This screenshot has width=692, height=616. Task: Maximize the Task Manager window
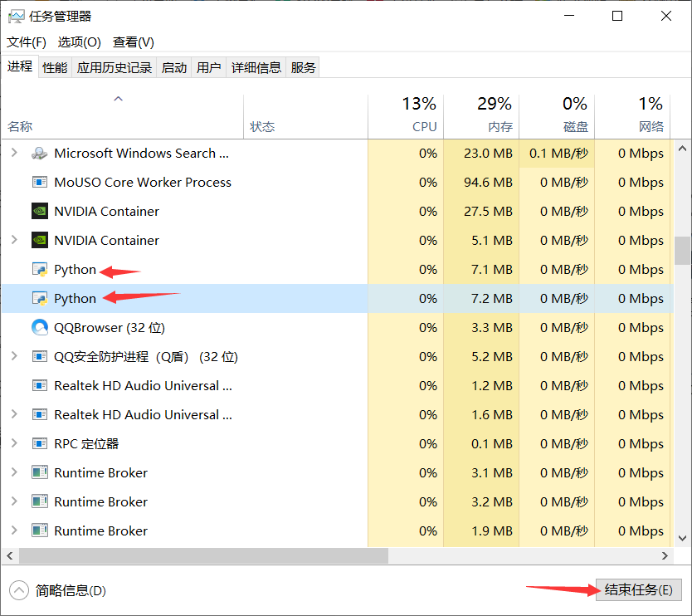tap(617, 17)
